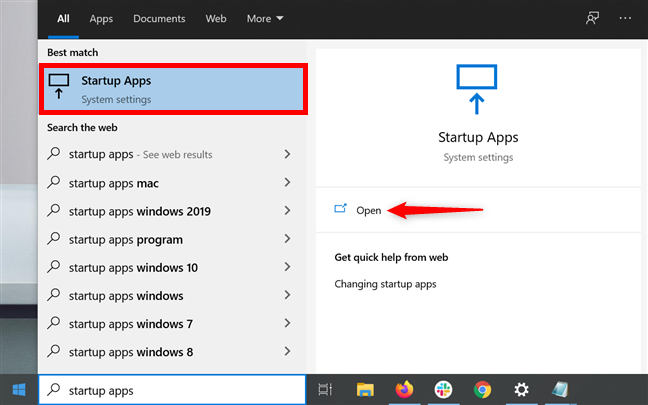Select 'startup apps windows 2019' suggestion

coord(172,211)
